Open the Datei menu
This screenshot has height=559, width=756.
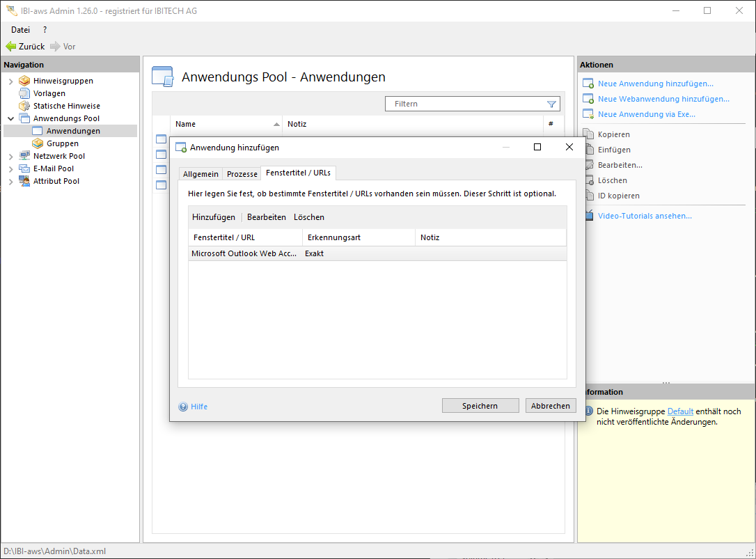(x=20, y=30)
